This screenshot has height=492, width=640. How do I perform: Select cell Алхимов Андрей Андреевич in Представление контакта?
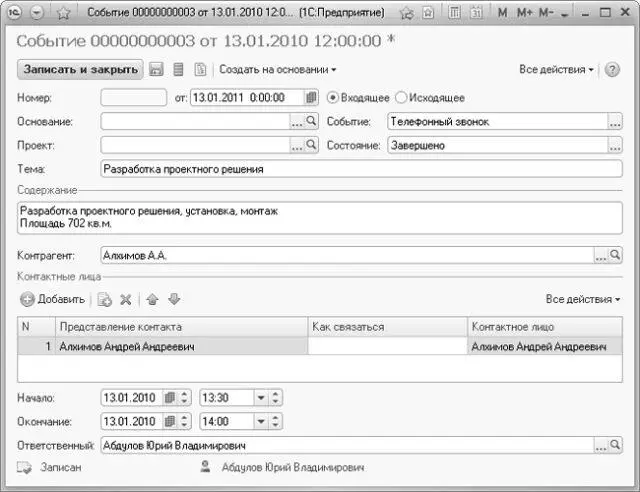point(181,346)
